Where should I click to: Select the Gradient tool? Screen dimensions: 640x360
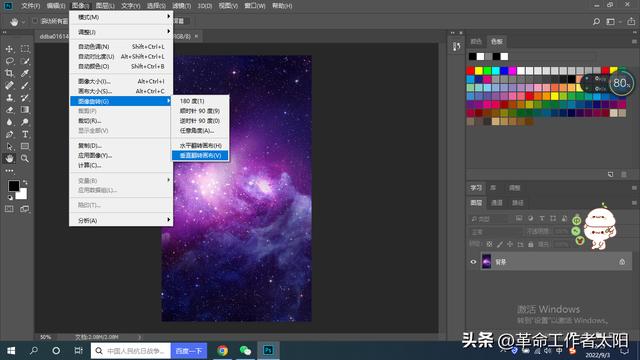25,110
